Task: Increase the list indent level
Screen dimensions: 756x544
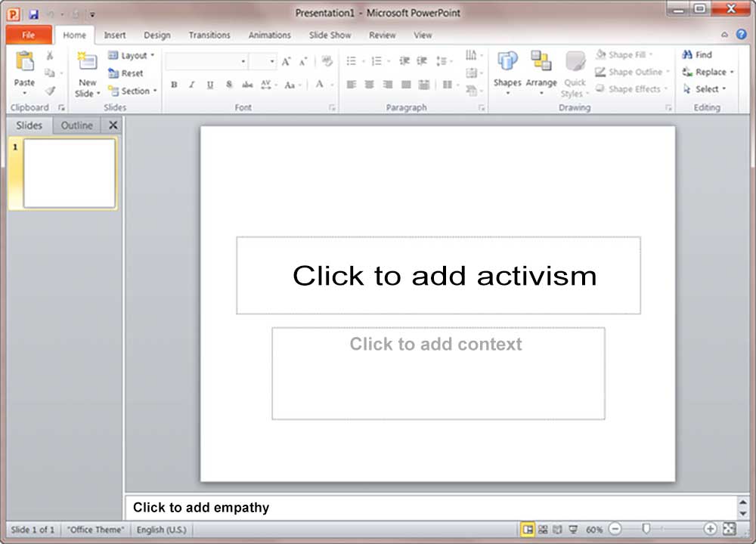Action: [422, 60]
